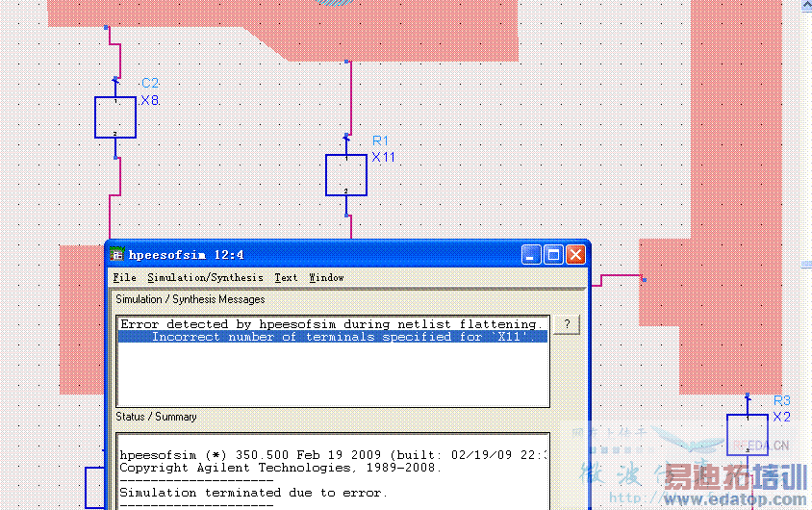The width and height of the screenshot is (812, 510).
Task: Click the 'Simulation terminated due to error' status line
Action: [x=253, y=493]
